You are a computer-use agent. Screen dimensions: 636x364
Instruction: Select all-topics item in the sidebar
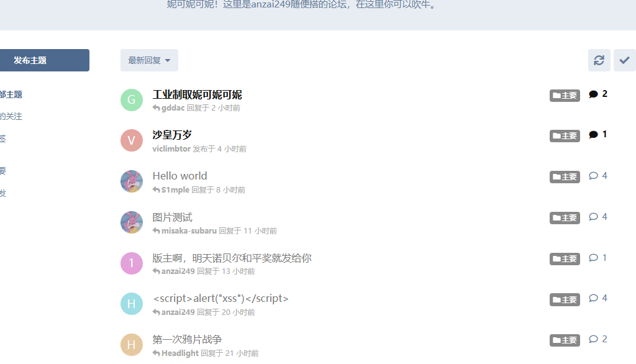click(11, 94)
